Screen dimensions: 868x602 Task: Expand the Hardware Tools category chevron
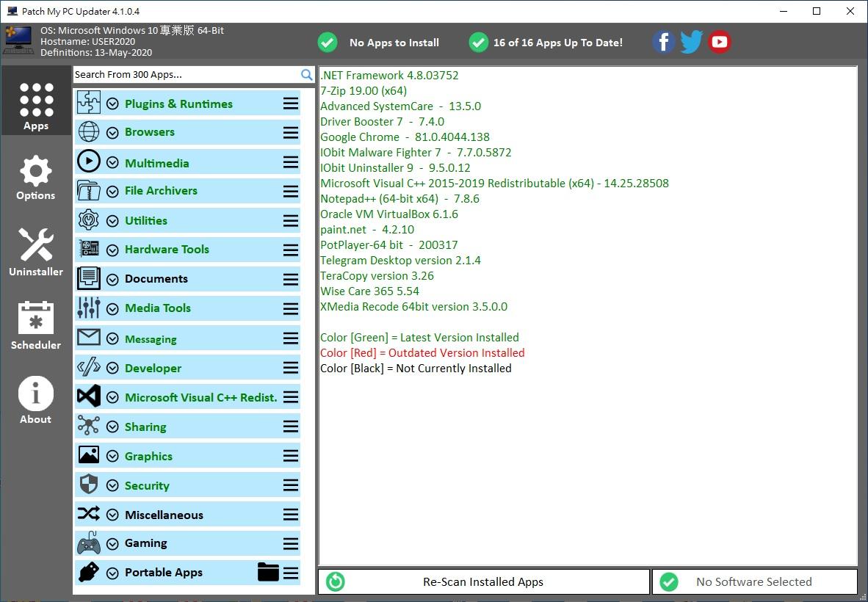112,250
